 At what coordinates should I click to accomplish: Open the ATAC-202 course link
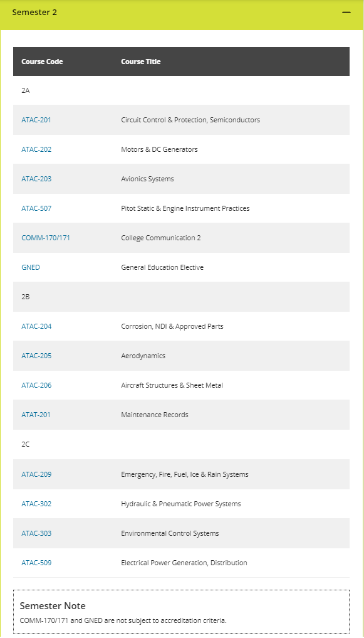pyautogui.click(x=36, y=149)
